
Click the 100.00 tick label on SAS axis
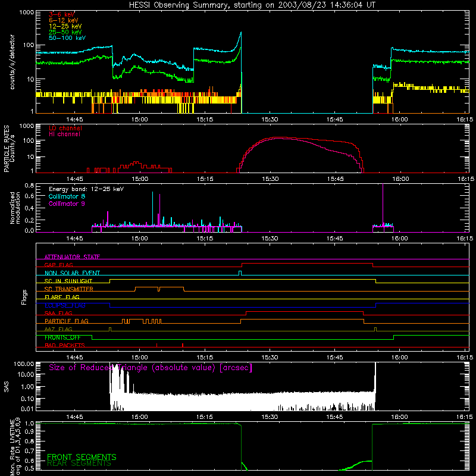24,364
